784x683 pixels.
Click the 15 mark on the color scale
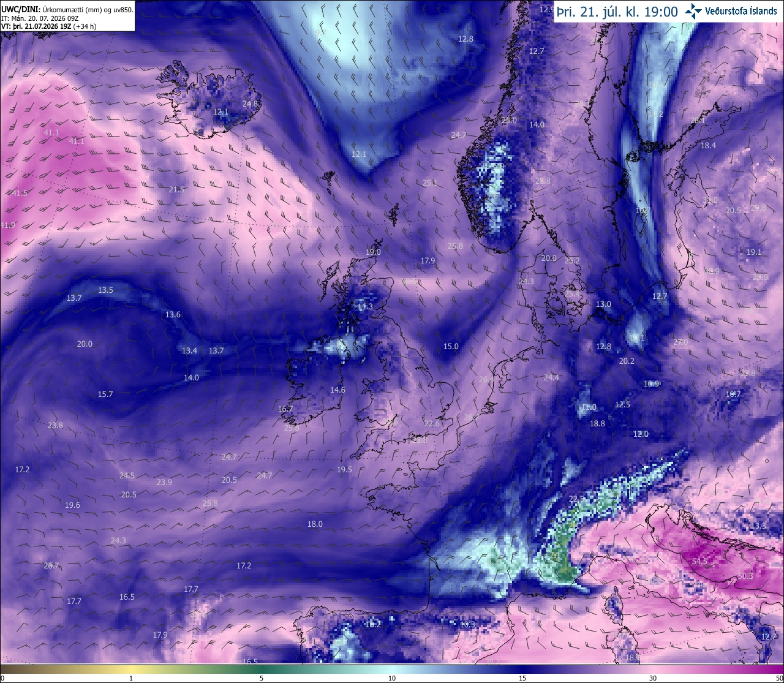pos(522,678)
